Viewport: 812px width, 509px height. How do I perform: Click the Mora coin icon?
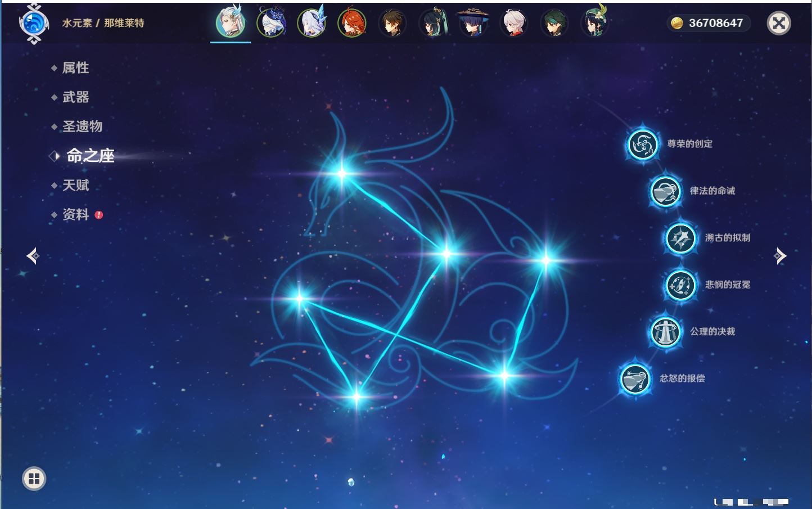click(677, 23)
